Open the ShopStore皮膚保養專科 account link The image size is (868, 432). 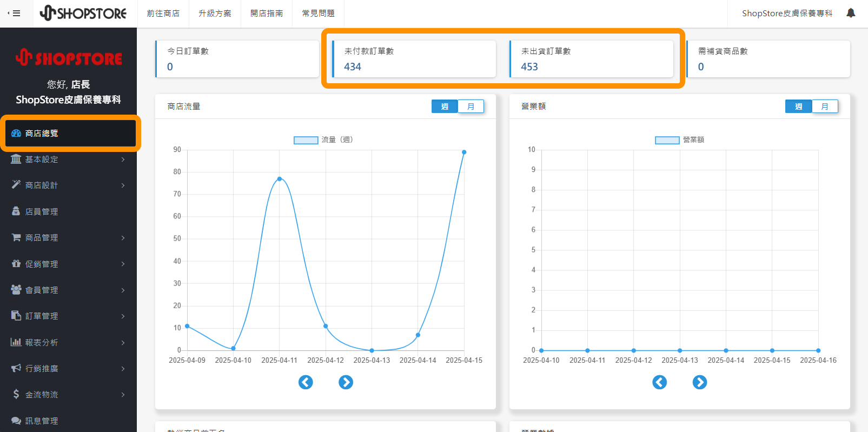tap(787, 14)
